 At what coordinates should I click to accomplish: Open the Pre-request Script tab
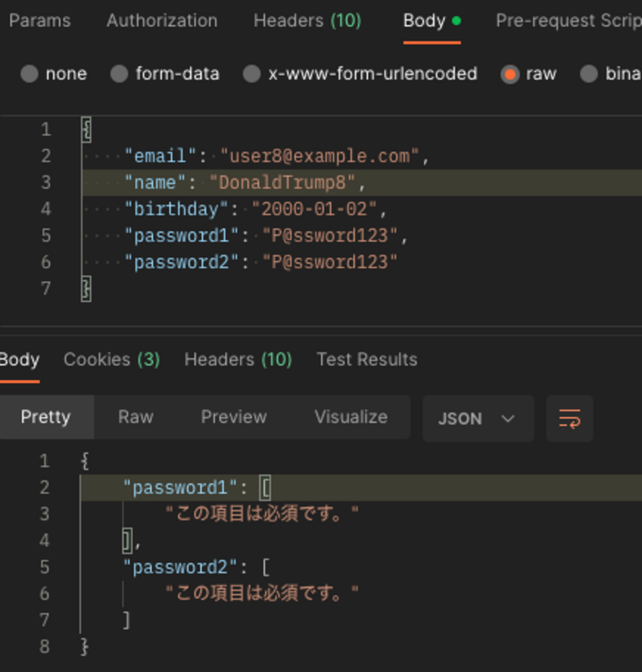pos(568,21)
